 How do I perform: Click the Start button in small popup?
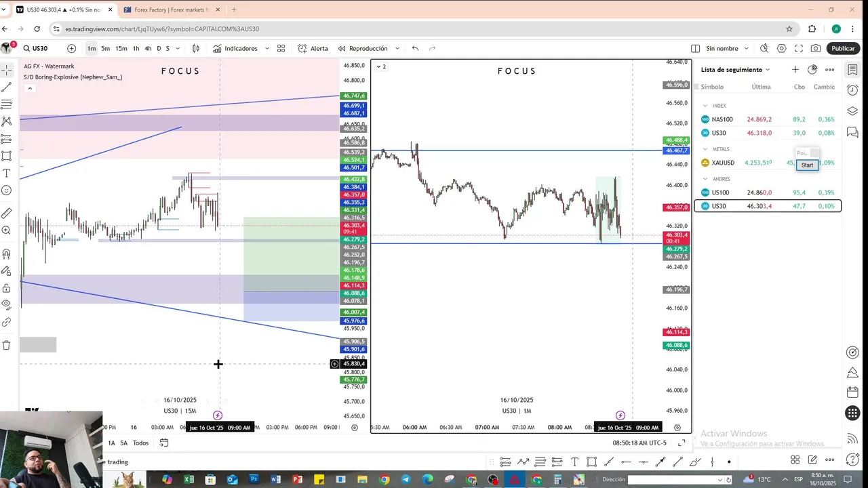(807, 165)
